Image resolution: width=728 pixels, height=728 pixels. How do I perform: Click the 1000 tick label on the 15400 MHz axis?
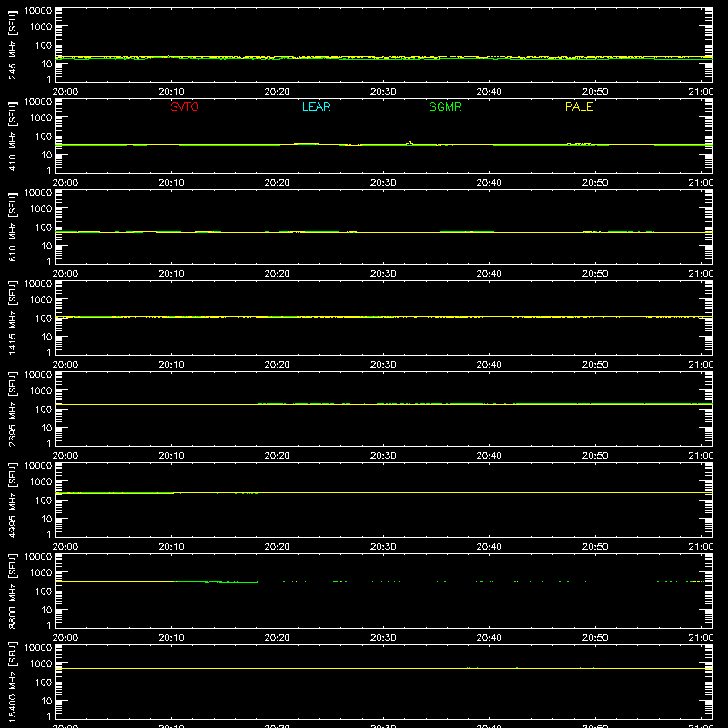[41, 664]
